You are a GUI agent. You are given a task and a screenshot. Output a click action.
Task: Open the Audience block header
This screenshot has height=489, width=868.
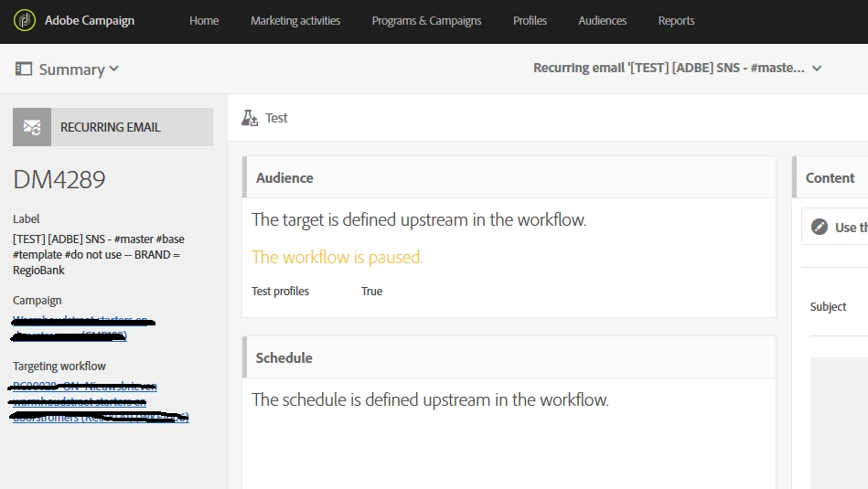509,177
